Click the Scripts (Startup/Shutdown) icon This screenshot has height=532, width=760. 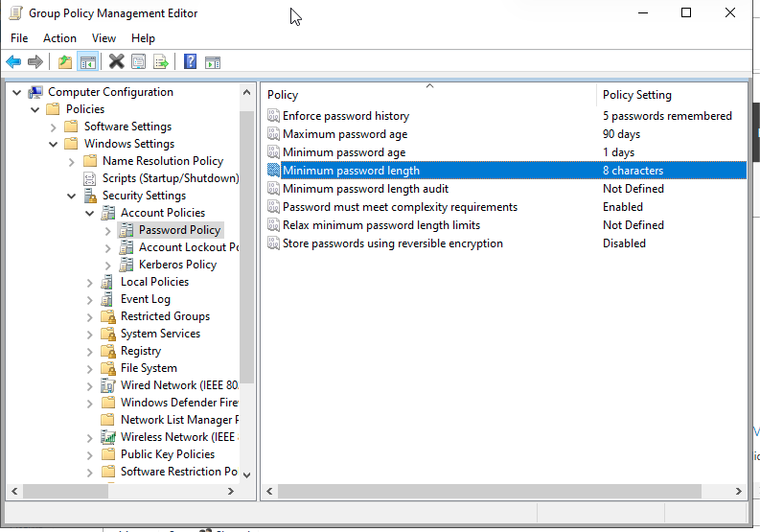point(90,178)
